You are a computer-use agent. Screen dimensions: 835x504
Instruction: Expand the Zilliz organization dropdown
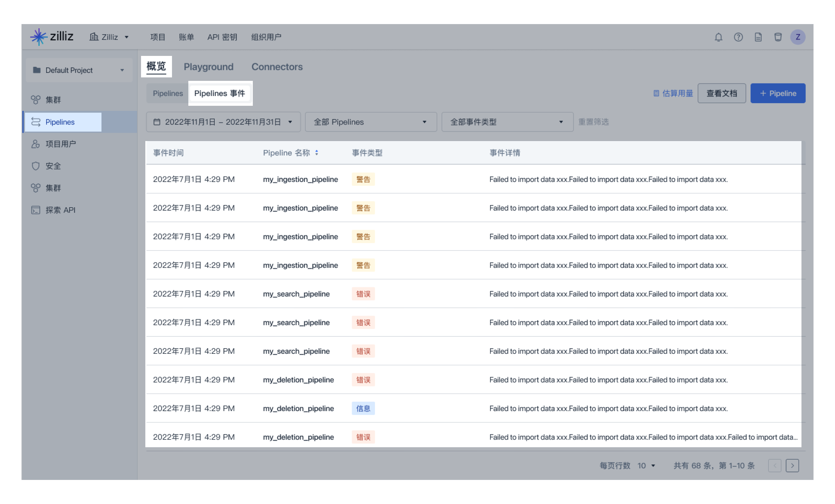point(126,37)
